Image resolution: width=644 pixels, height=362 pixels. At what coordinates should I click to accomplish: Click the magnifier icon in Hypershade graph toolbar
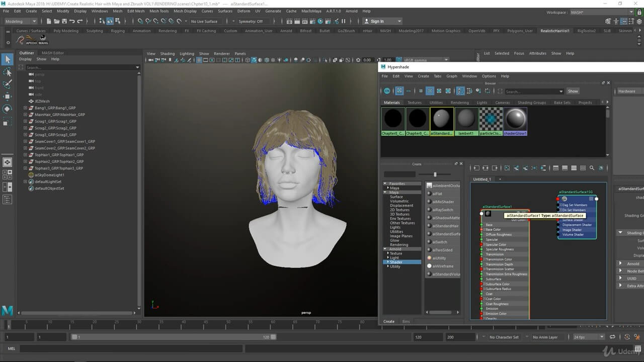tap(592, 168)
